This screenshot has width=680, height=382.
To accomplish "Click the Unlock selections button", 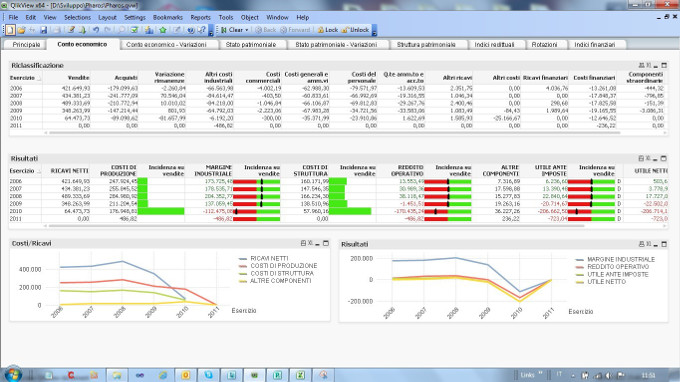I will click(355, 30).
